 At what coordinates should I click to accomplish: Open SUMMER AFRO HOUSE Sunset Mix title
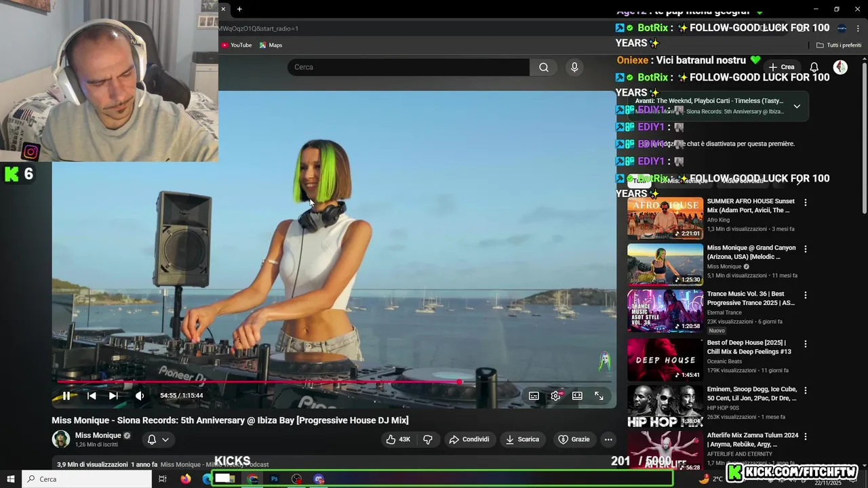click(x=751, y=205)
